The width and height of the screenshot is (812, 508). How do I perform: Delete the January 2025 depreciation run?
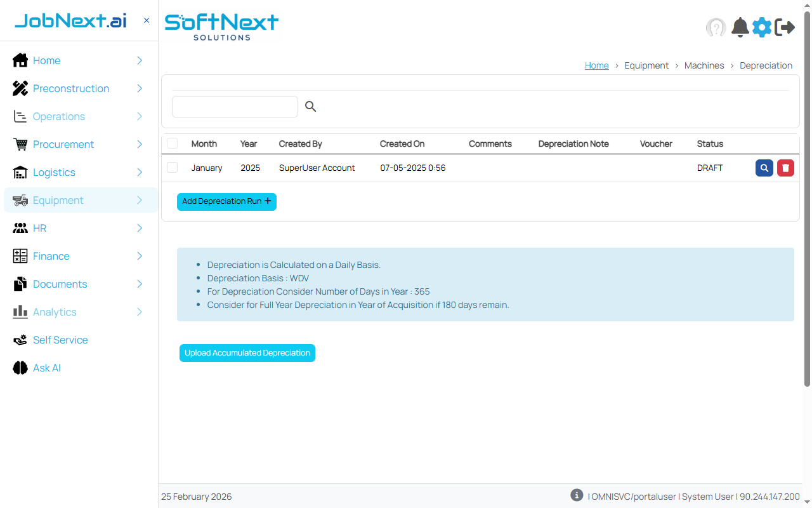tap(785, 168)
